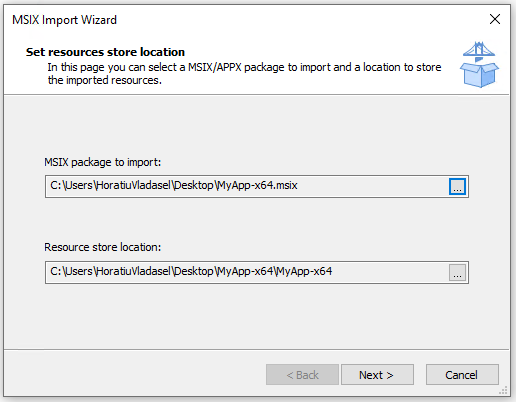
Task: Click trailing MyApp-x64 folder in resource store path
Action: (303, 271)
